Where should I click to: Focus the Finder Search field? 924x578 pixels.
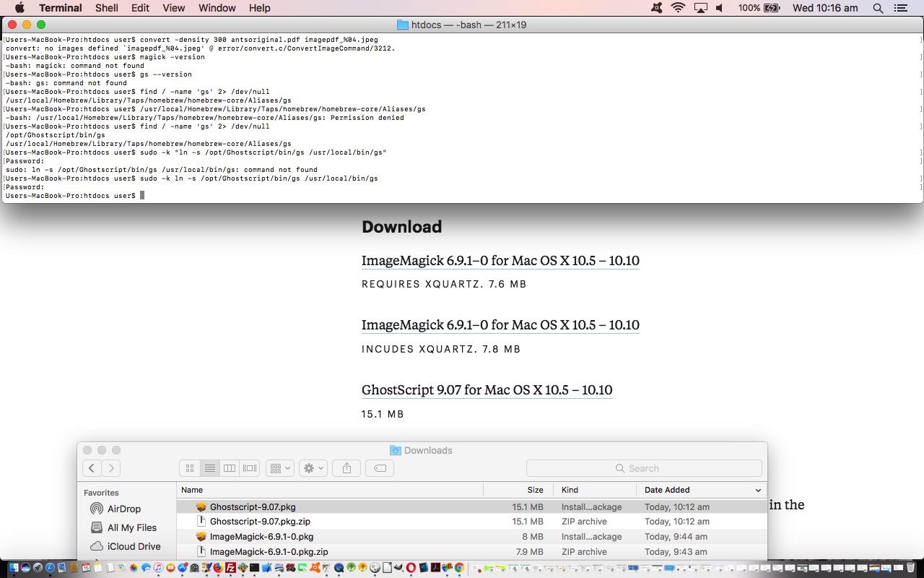pos(644,468)
